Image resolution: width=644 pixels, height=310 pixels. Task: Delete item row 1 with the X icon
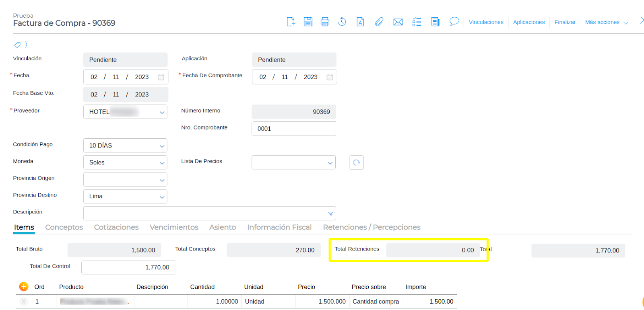click(24, 302)
